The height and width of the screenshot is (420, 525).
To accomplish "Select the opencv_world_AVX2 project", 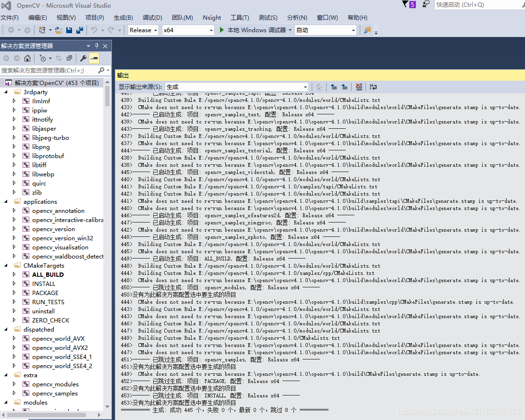I will [x=60, y=347].
